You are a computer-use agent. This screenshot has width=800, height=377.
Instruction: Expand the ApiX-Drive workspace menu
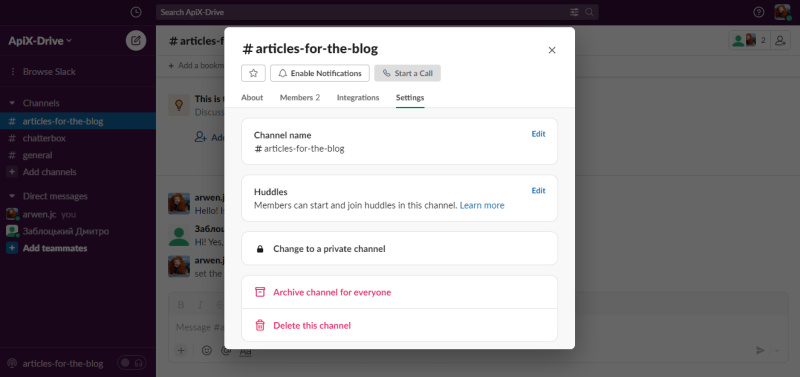click(x=40, y=41)
